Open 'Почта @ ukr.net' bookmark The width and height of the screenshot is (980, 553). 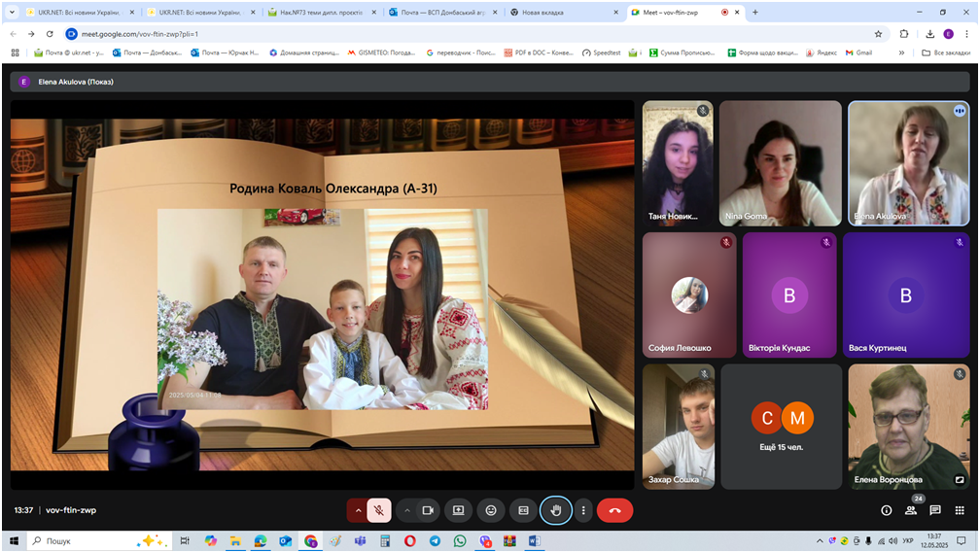pos(69,52)
